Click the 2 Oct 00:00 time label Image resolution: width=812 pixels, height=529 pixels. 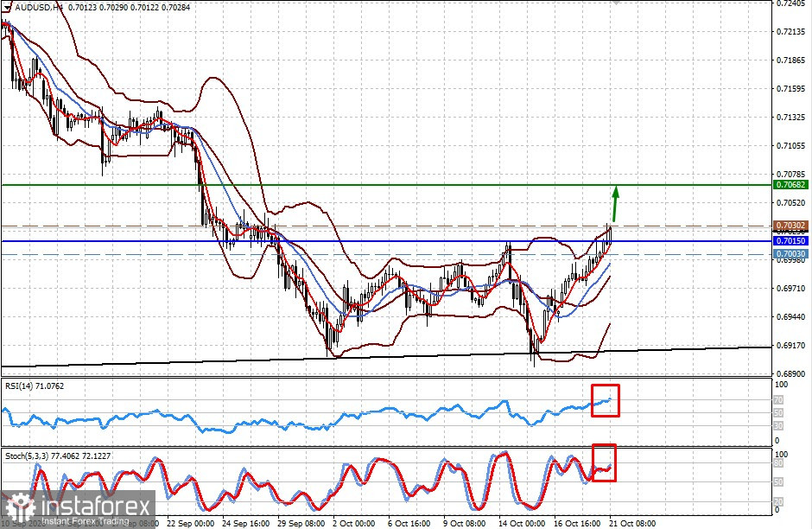tap(354, 523)
